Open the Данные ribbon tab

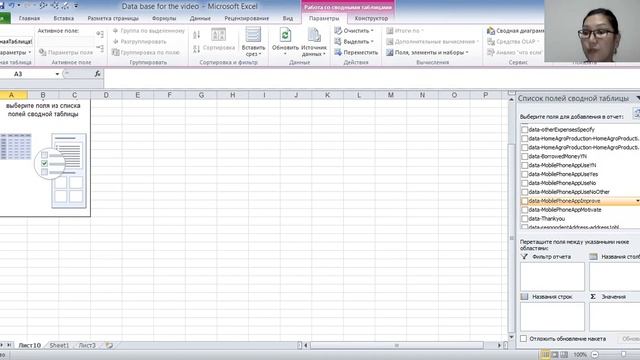(x=200, y=18)
